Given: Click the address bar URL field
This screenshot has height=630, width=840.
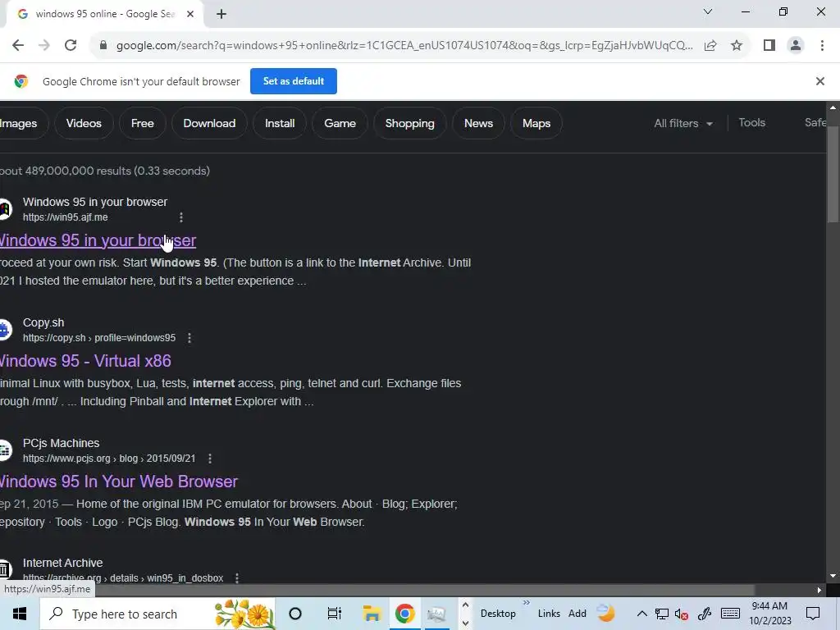Looking at the screenshot, I should [x=404, y=46].
